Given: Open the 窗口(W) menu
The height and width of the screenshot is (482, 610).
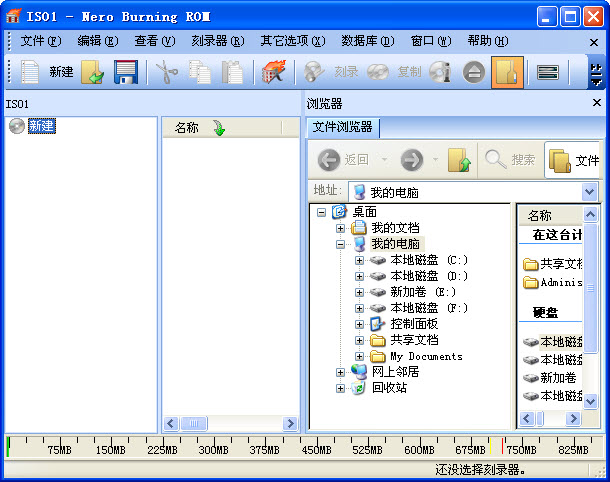Looking at the screenshot, I should (431, 41).
